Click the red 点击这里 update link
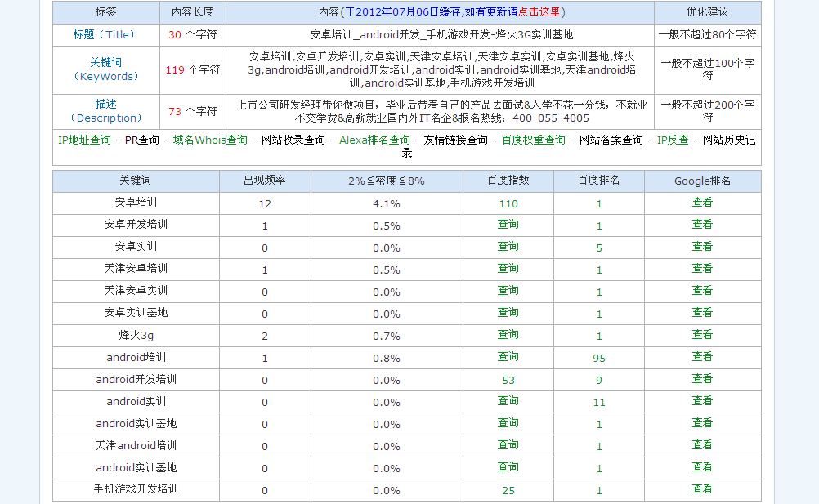 click(539, 11)
